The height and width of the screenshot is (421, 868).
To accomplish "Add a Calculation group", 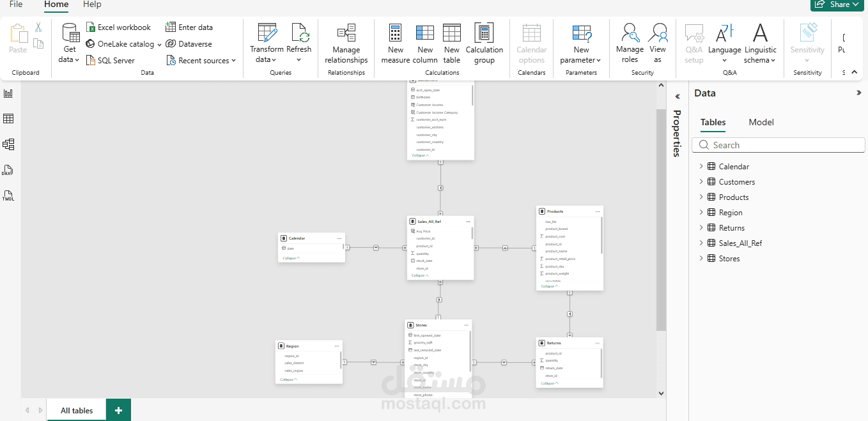I will (x=484, y=43).
